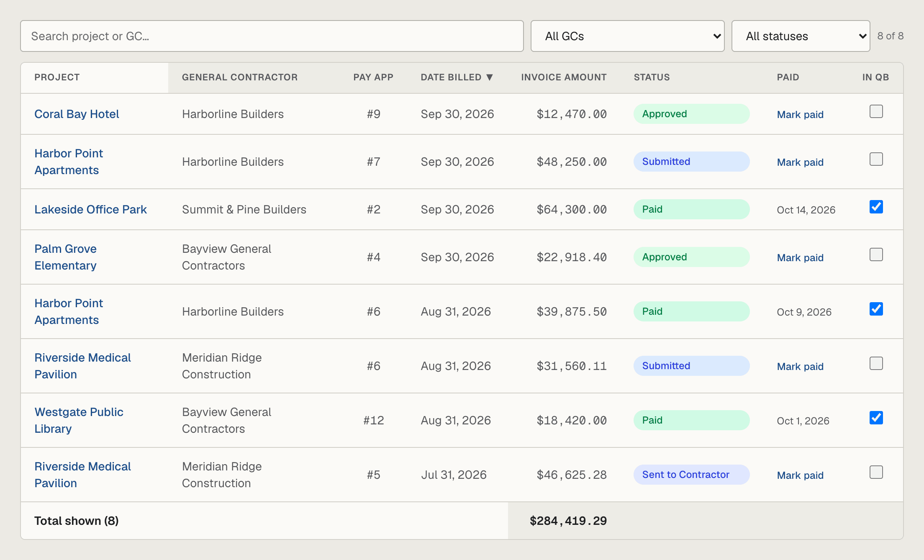Sort by the Project column header
The height and width of the screenshot is (560, 924).
57,77
